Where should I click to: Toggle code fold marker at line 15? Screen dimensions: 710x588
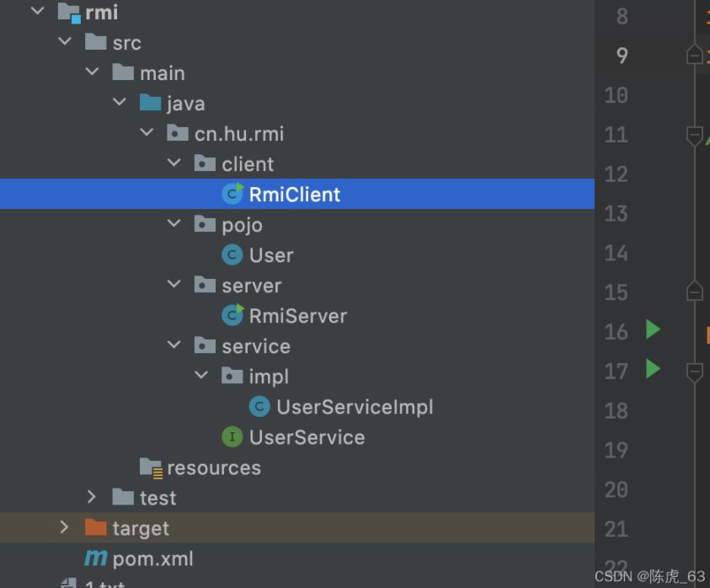tap(694, 291)
